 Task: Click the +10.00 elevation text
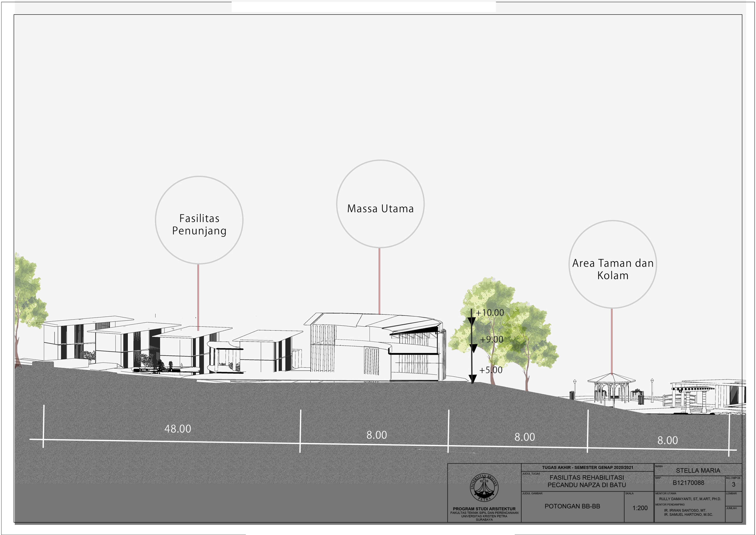(x=490, y=313)
